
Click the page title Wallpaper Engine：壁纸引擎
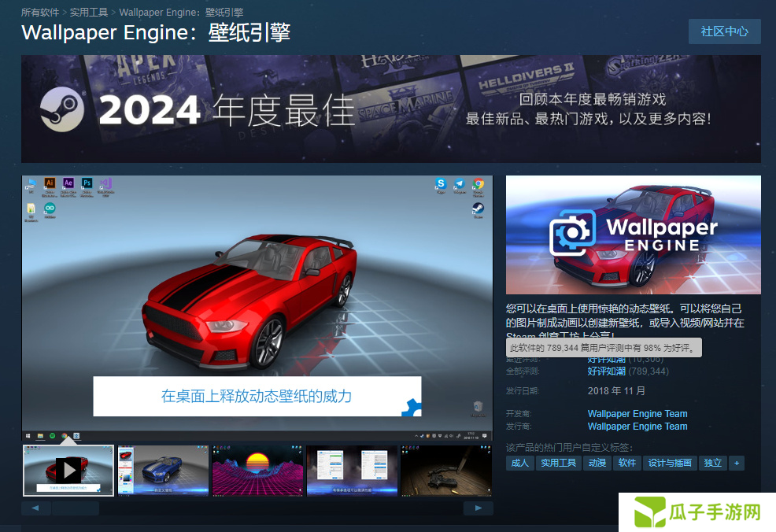point(156,33)
